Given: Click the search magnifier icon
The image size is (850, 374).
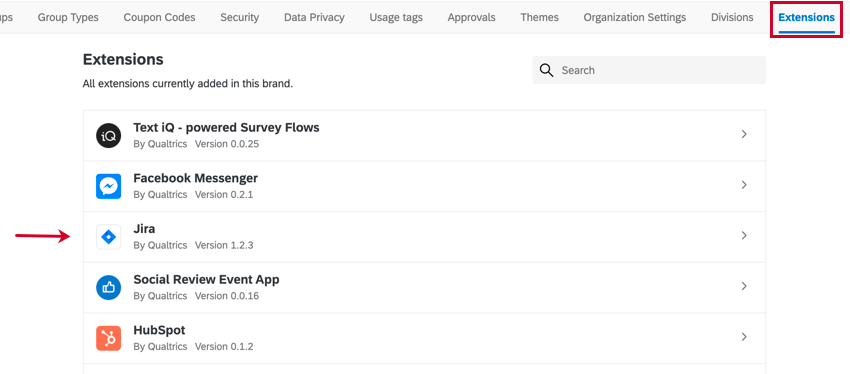Looking at the screenshot, I should tap(547, 70).
